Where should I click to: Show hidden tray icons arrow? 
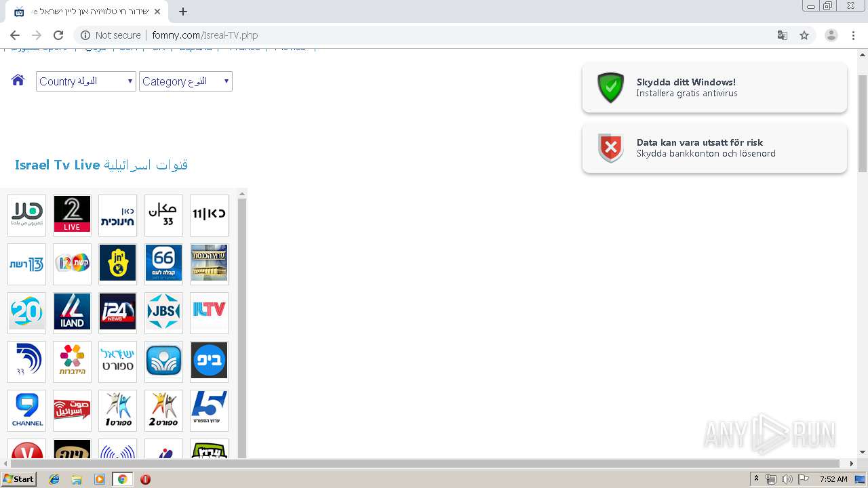(x=757, y=479)
